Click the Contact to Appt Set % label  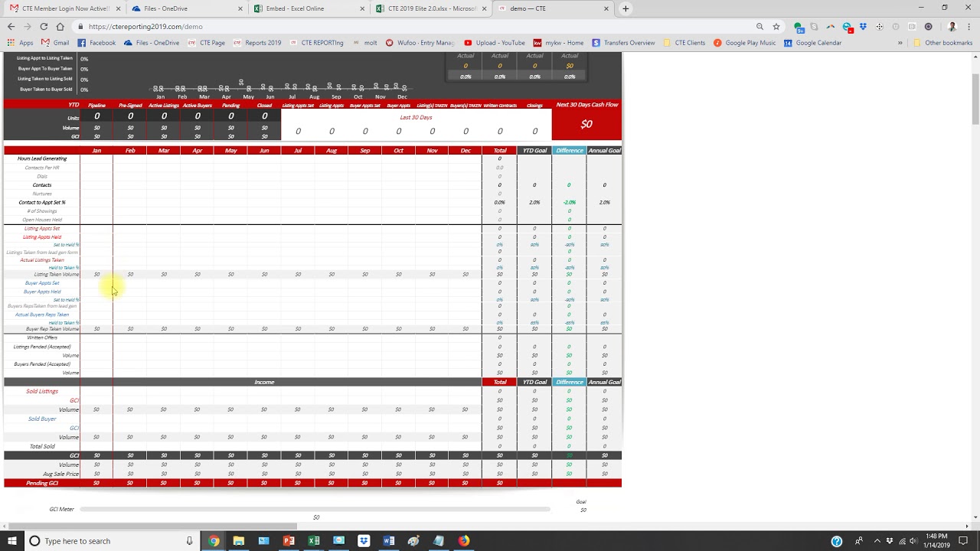(x=42, y=203)
